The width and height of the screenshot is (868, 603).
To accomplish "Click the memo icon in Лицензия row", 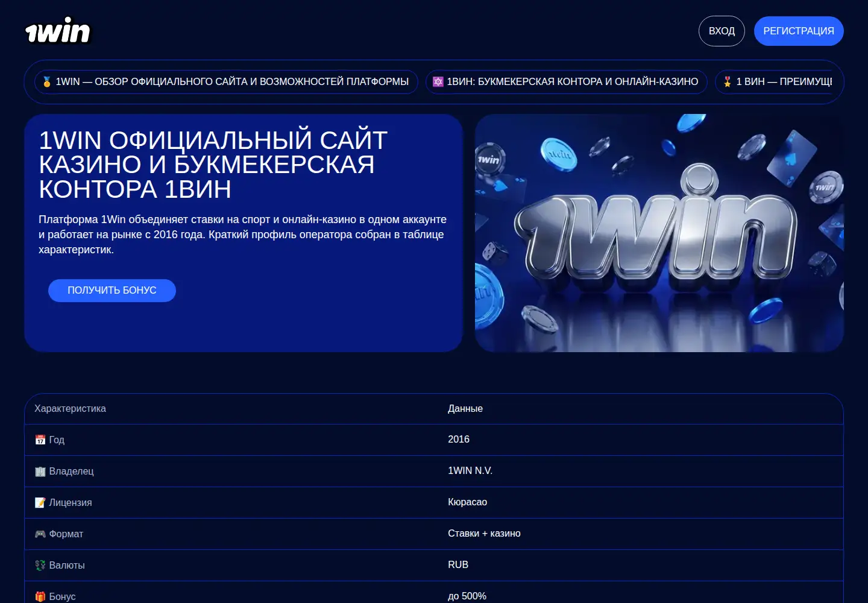I will (40, 502).
